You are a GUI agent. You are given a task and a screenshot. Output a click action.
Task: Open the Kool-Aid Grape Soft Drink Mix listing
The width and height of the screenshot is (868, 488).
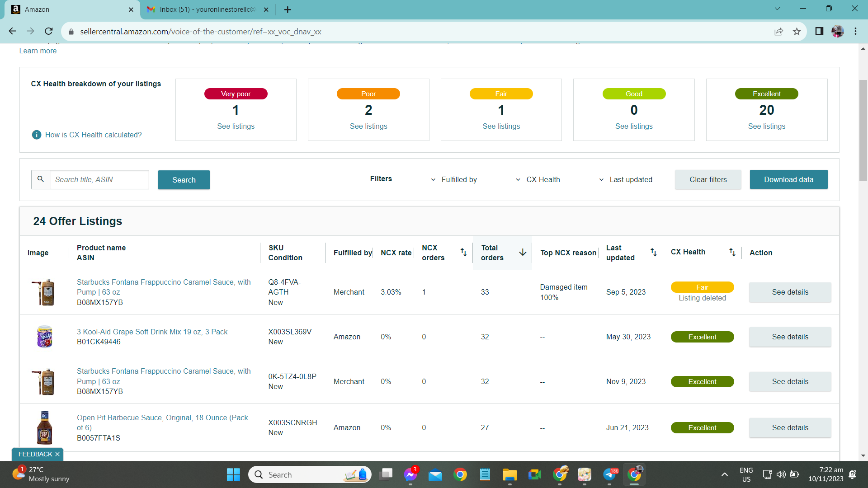pos(152,332)
